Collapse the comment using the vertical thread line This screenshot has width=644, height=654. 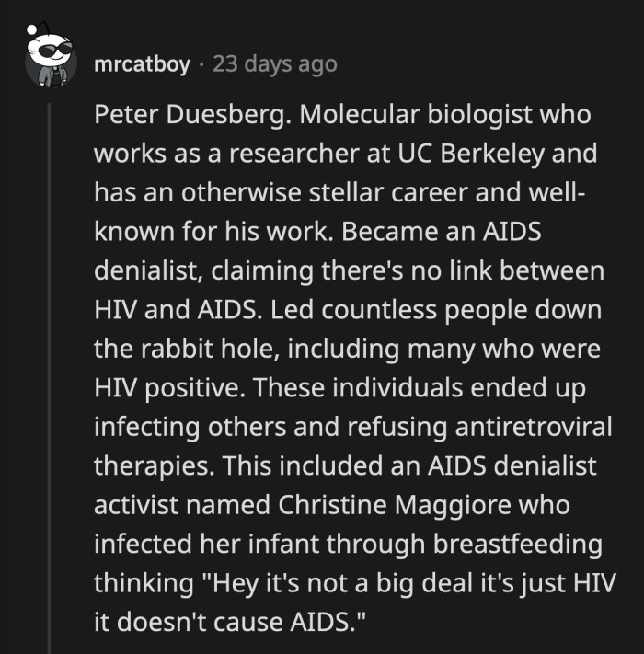[49, 368]
